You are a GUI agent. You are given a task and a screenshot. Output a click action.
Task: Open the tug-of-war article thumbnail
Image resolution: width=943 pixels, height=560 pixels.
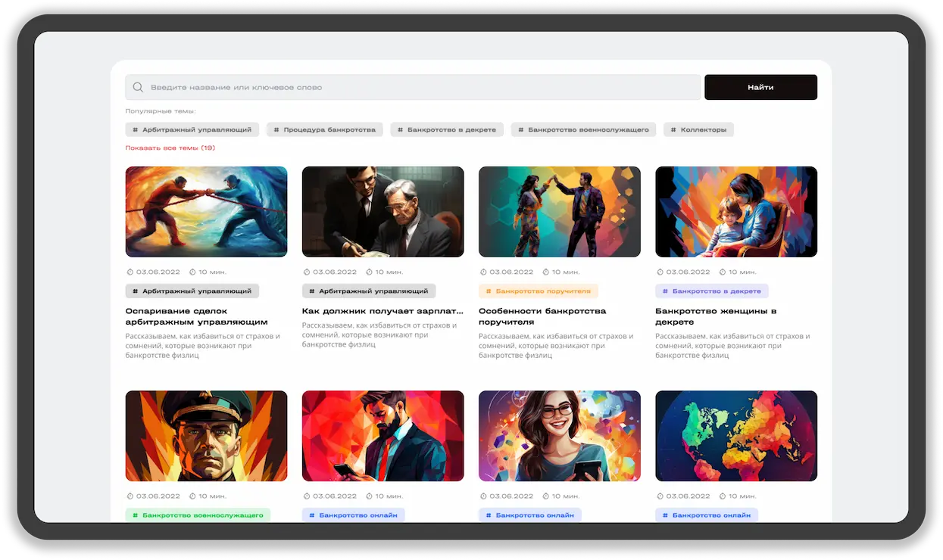207,212
